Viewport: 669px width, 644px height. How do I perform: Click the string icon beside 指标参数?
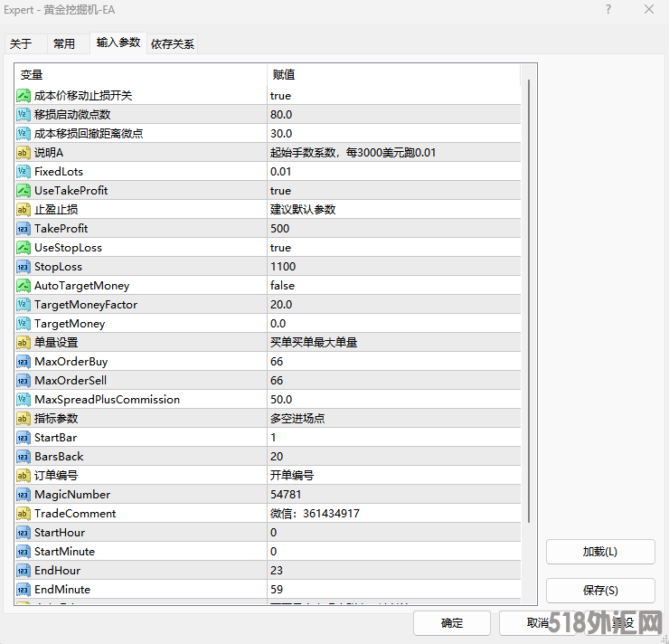[x=23, y=418]
